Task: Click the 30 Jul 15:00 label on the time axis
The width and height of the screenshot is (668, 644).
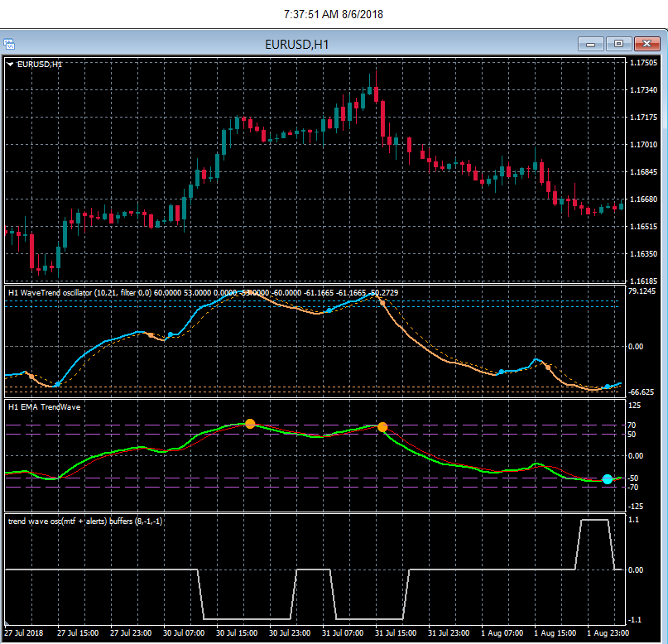Action: tap(236, 632)
